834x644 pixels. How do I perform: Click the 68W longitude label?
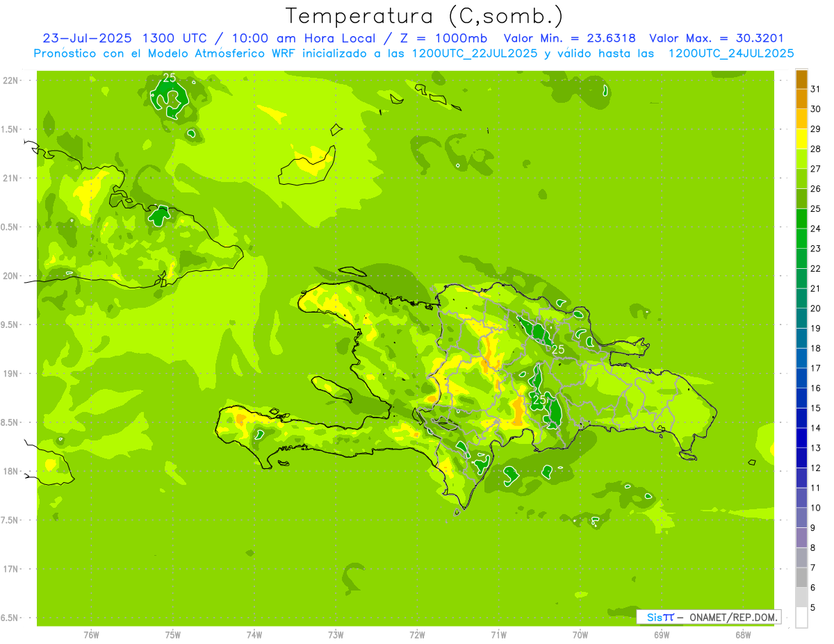[x=743, y=635]
